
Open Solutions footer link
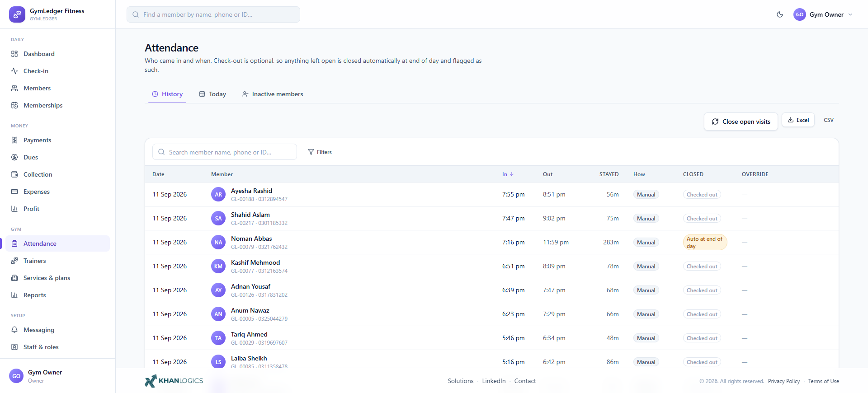(460, 381)
